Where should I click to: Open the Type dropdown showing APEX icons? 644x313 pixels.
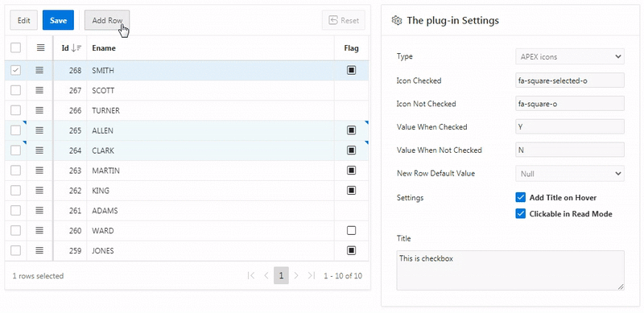[x=570, y=56]
